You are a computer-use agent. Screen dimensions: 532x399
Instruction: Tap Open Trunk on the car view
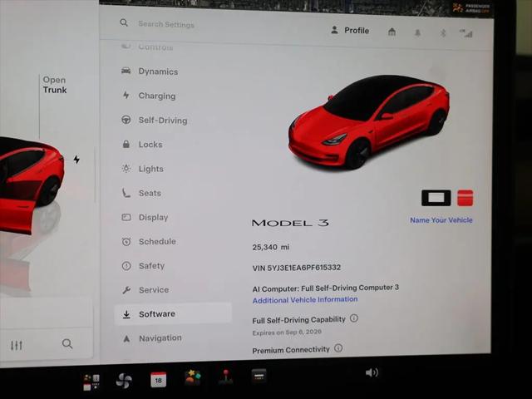tap(54, 85)
